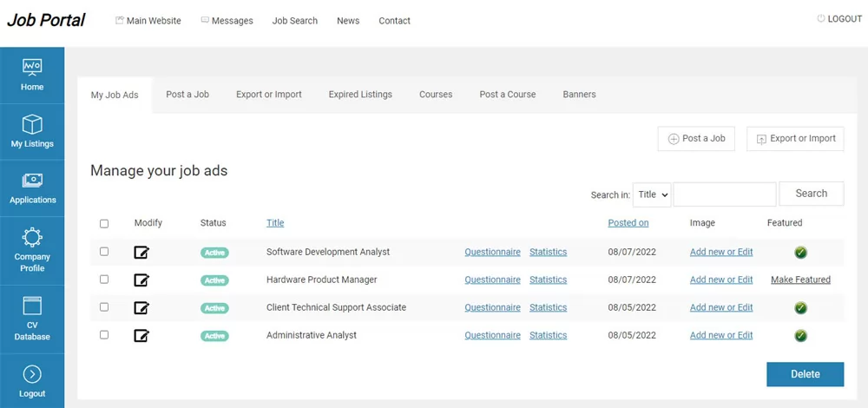
Task: Click LOGOUT in top right
Action: (x=839, y=19)
